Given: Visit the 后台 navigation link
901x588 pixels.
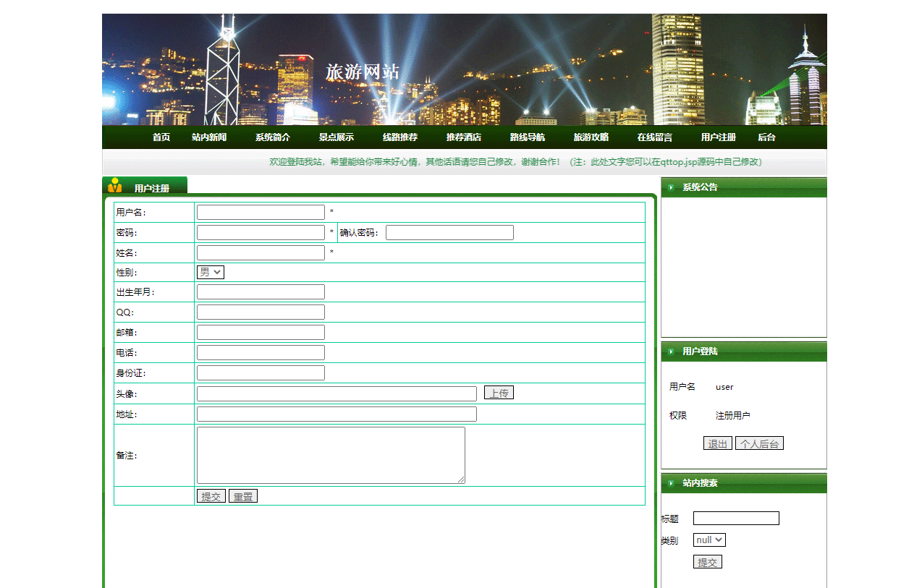Looking at the screenshot, I should coord(766,137).
